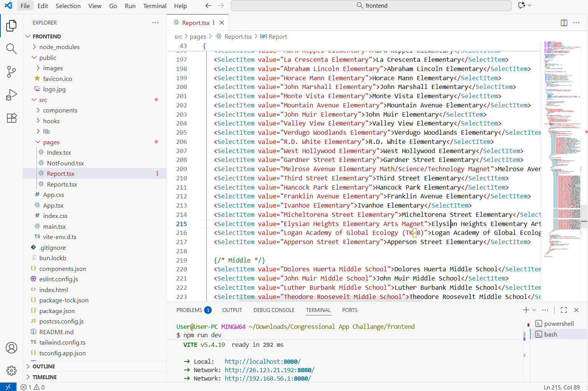588x391 pixels.
Task: Open favicon.ico in the explorer
Action: (x=95, y=79)
